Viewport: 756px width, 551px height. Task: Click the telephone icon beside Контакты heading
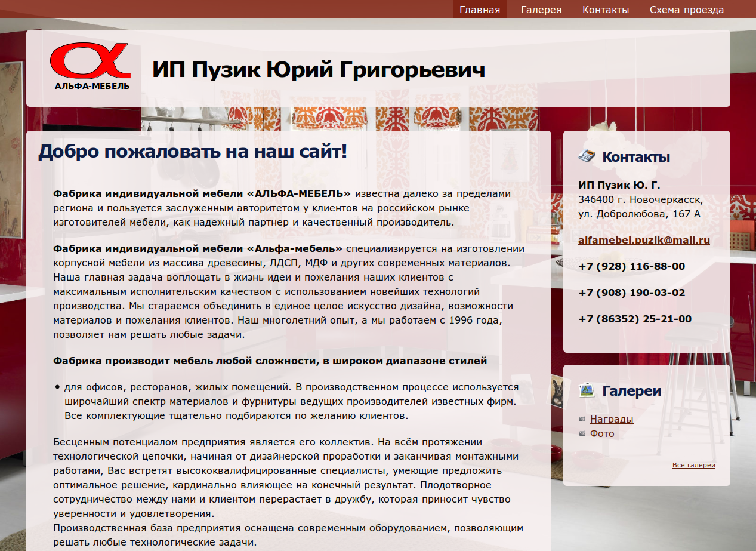tap(587, 156)
